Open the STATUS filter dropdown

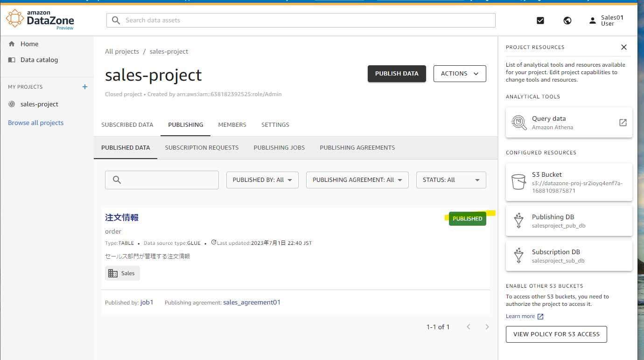[x=451, y=180]
